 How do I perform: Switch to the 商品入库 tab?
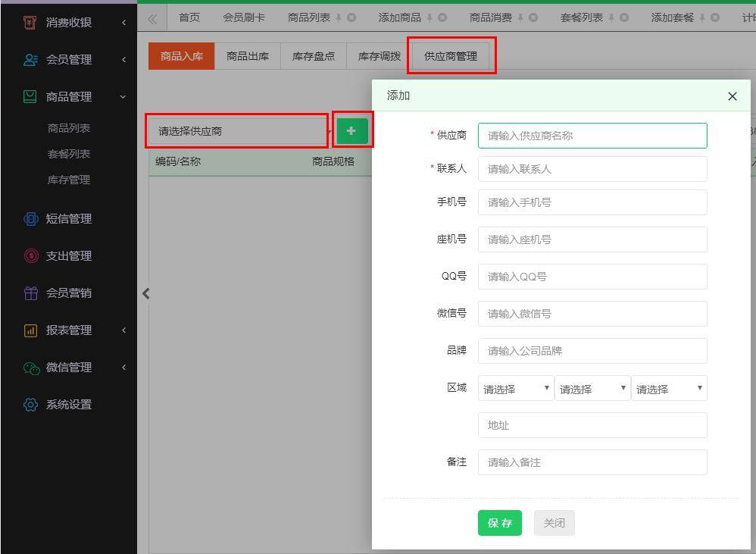pyautogui.click(x=181, y=56)
